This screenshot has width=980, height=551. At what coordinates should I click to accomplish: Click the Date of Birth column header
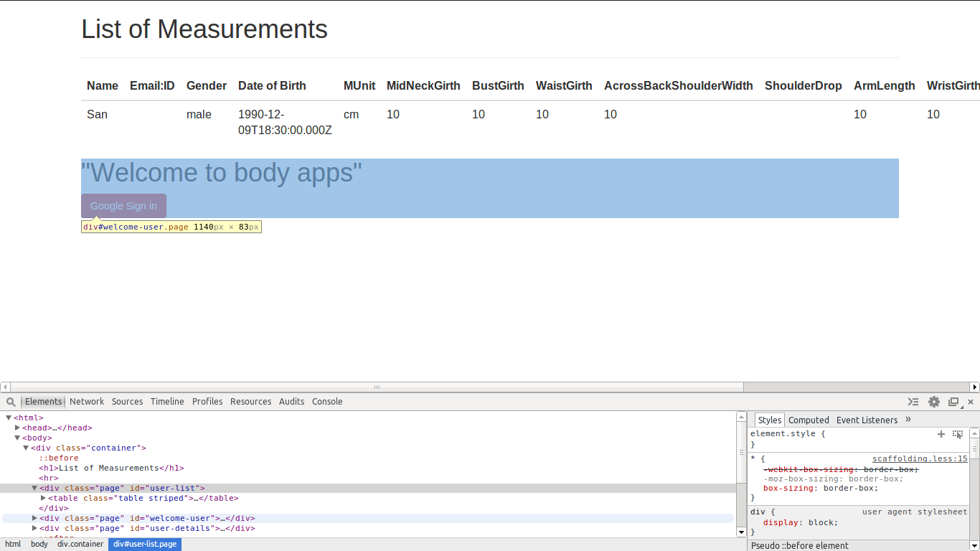point(272,85)
